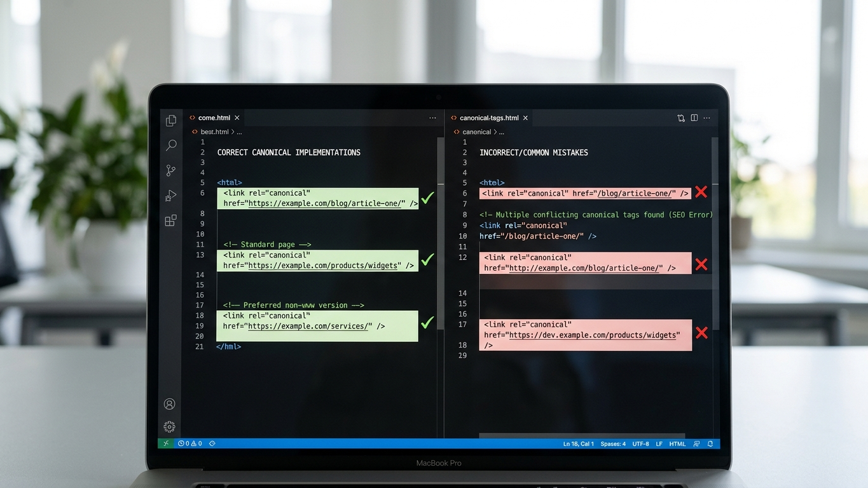This screenshot has height=488, width=868.
Task: Click Ln 16, Col 1 in status bar
Action: (x=579, y=444)
